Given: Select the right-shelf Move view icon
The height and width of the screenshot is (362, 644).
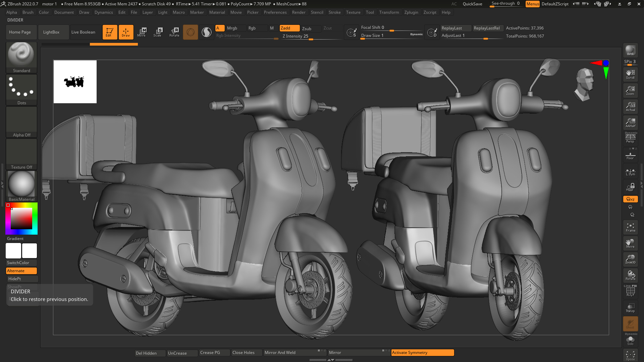Looking at the screenshot, I should coord(631,243).
